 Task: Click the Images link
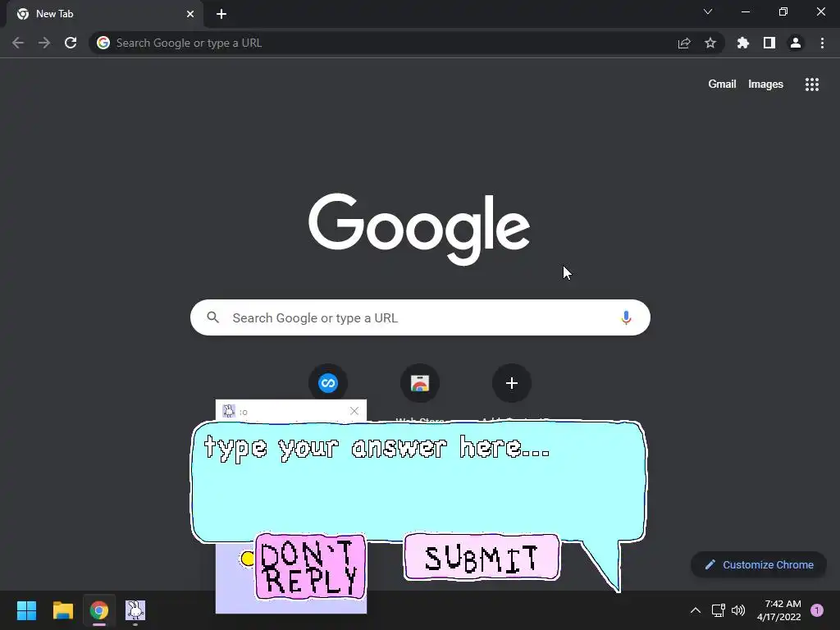pos(765,84)
